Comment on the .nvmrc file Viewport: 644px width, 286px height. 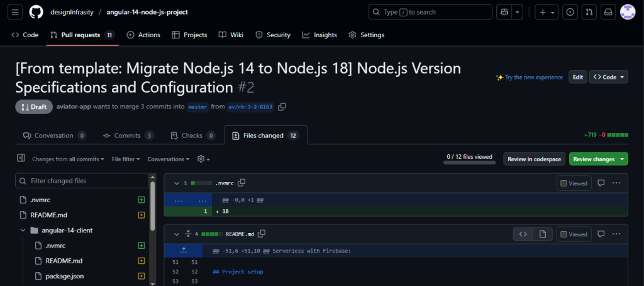point(601,183)
